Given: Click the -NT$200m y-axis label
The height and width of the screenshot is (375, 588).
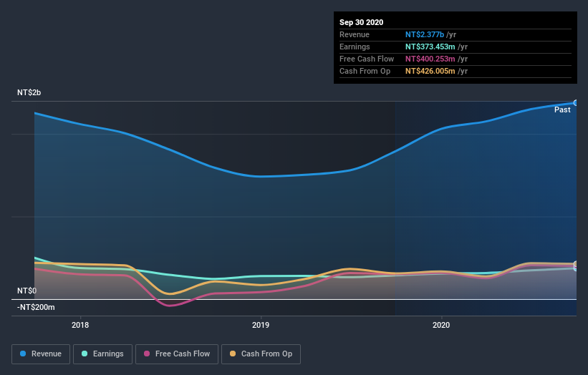Looking at the screenshot, I should (36, 307).
